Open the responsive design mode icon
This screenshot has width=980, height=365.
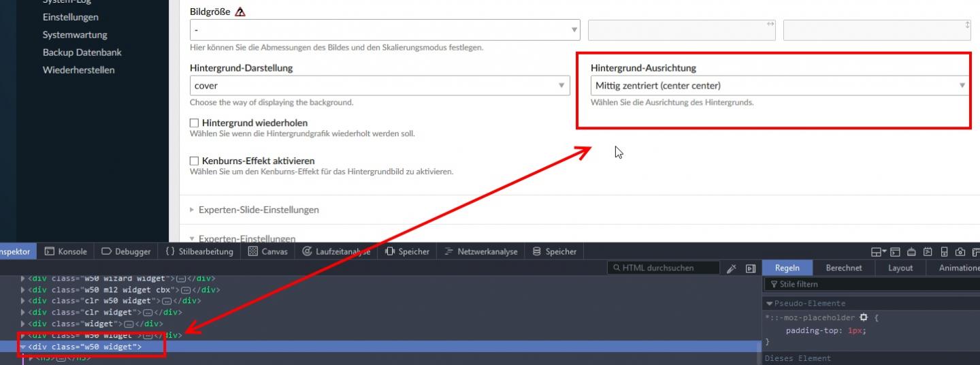pyautogui.click(x=943, y=252)
